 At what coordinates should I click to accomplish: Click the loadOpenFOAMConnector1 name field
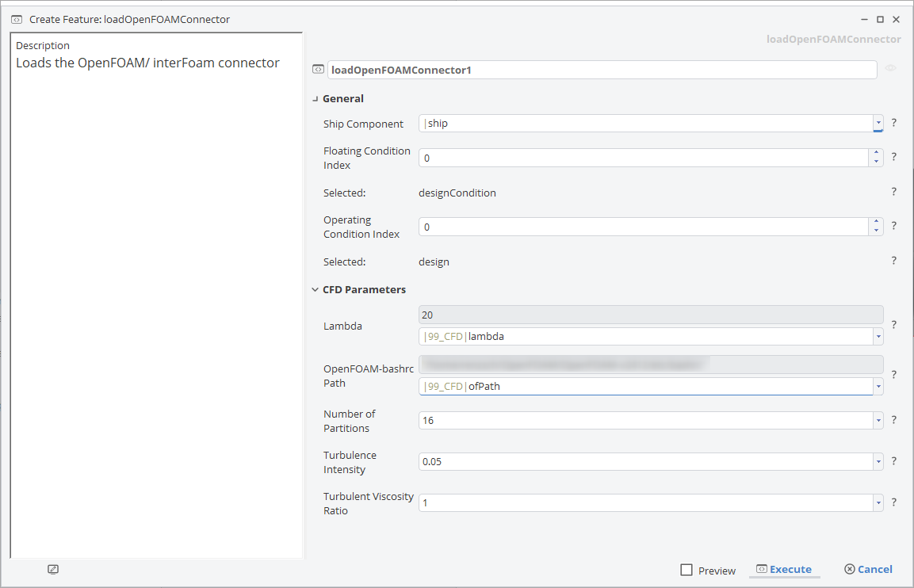(602, 70)
